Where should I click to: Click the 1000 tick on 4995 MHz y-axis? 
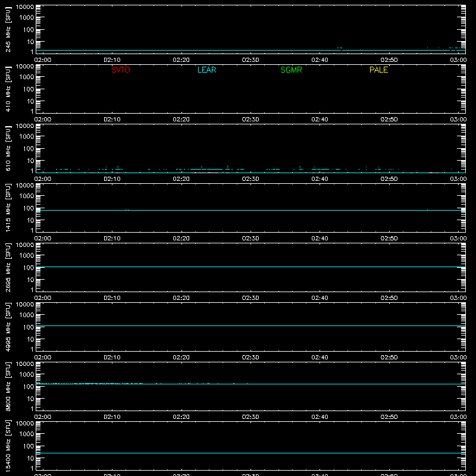coord(27,315)
